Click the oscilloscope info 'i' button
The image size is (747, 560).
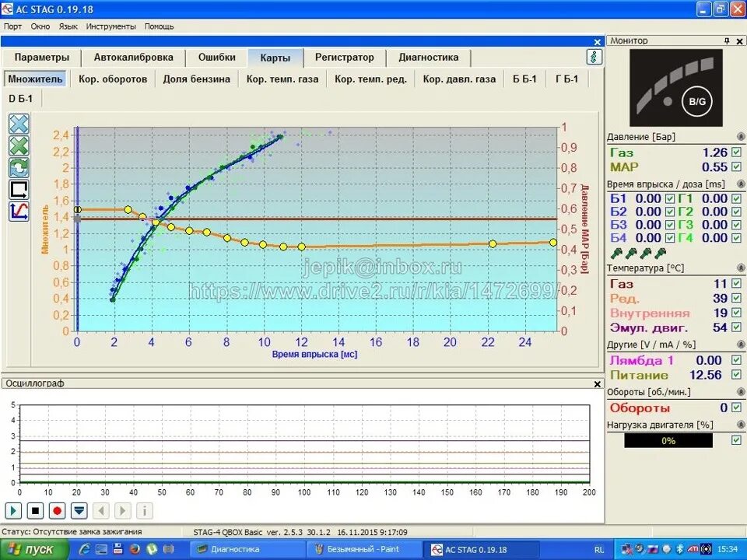[x=145, y=511]
